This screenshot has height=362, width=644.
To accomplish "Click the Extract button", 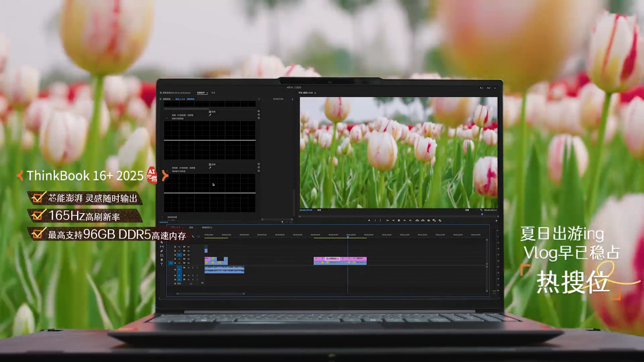I will pyautogui.click(x=423, y=220).
